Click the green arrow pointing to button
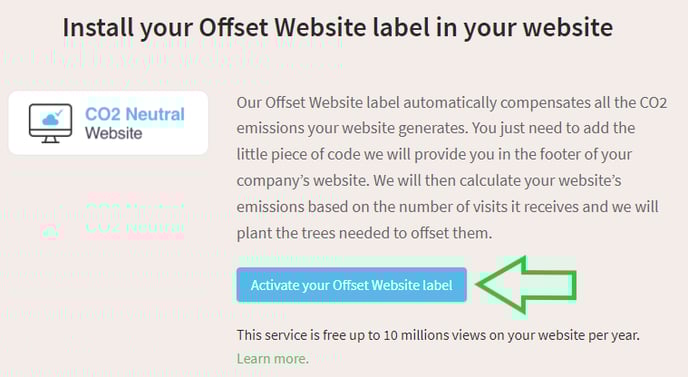 [x=526, y=285]
